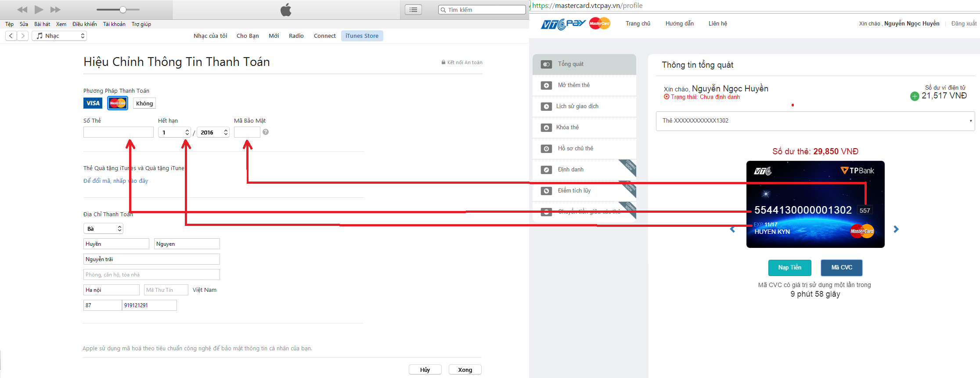Focus the Tìm kiếm search box

tap(482, 10)
